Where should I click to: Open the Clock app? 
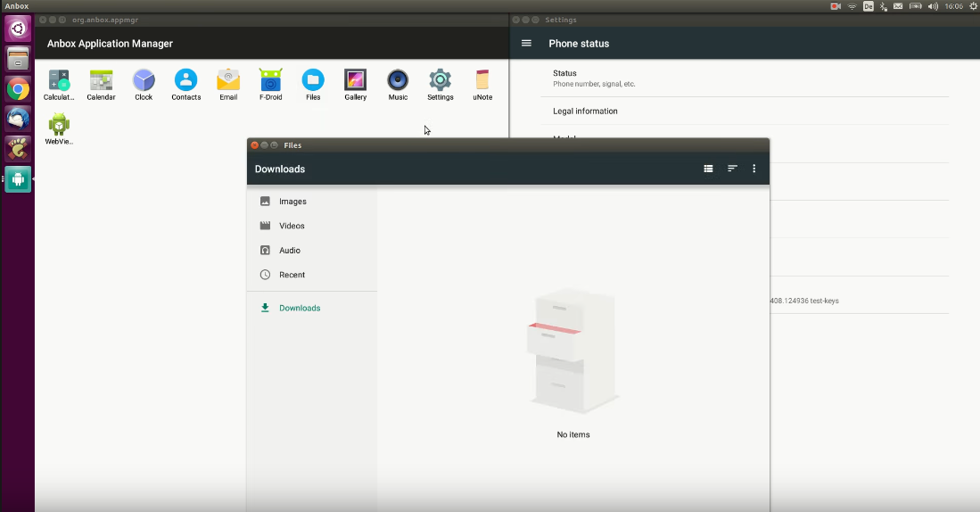[x=144, y=81]
